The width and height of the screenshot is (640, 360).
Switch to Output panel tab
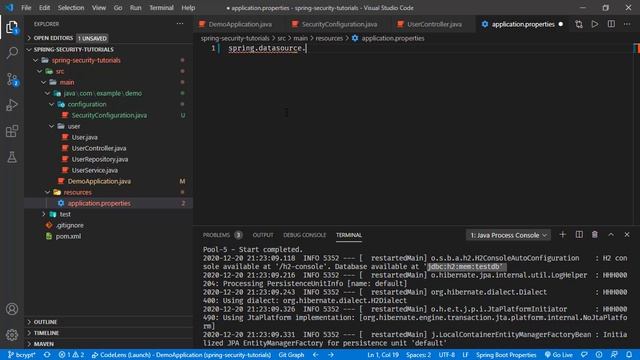(x=263, y=235)
